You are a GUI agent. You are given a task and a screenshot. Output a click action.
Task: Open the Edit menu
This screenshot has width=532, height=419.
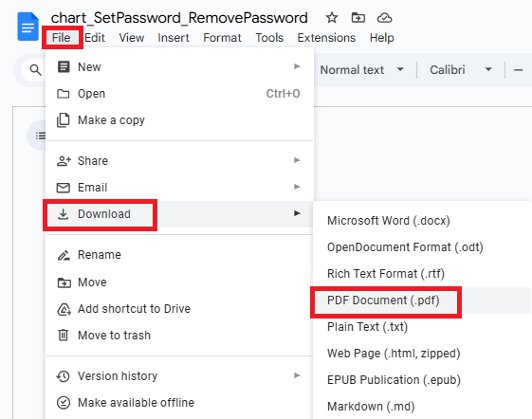point(95,38)
